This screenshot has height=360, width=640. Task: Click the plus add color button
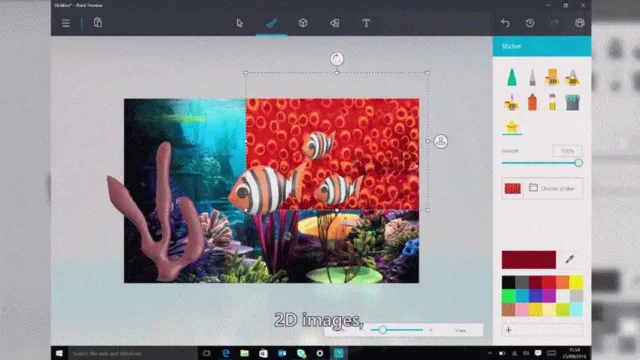click(509, 330)
